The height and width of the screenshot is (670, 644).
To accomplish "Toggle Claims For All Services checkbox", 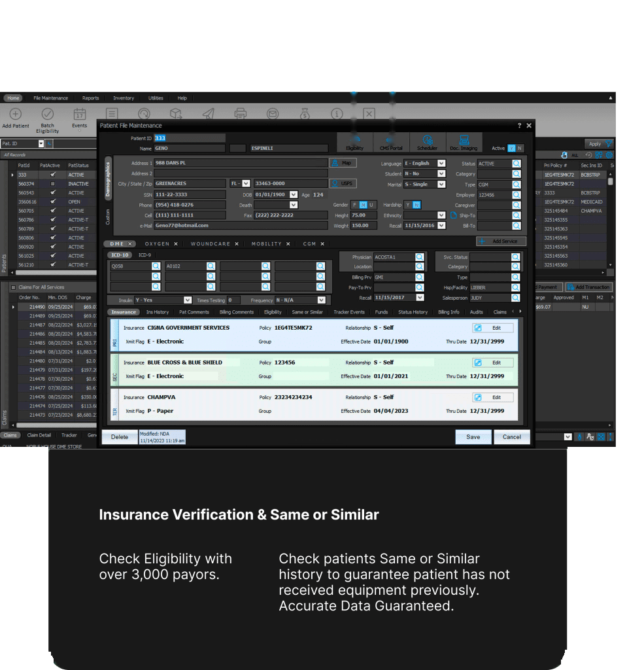I will (13, 288).
